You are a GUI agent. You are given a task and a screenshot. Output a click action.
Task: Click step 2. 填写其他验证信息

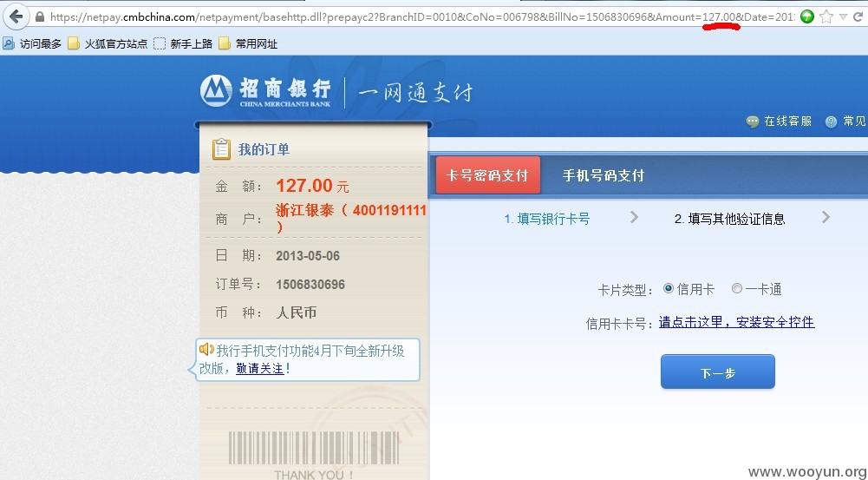pyautogui.click(x=729, y=219)
